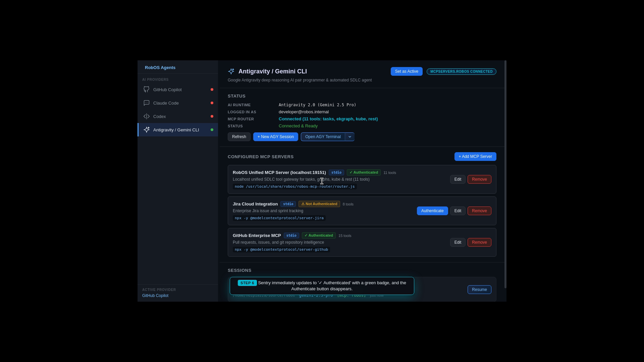
Task: Select Claude Code provider
Action: click(178, 103)
